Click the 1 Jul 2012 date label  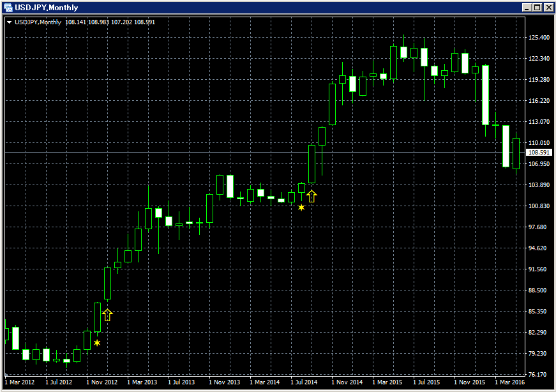(x=59, y=382)
